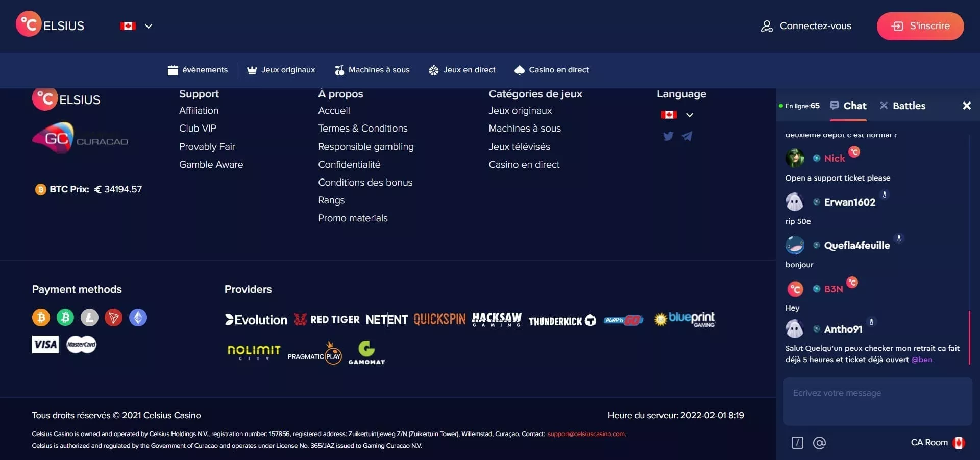Click the chat scrollbar
Screen dimensions: 980x460
tap(969, 337)
